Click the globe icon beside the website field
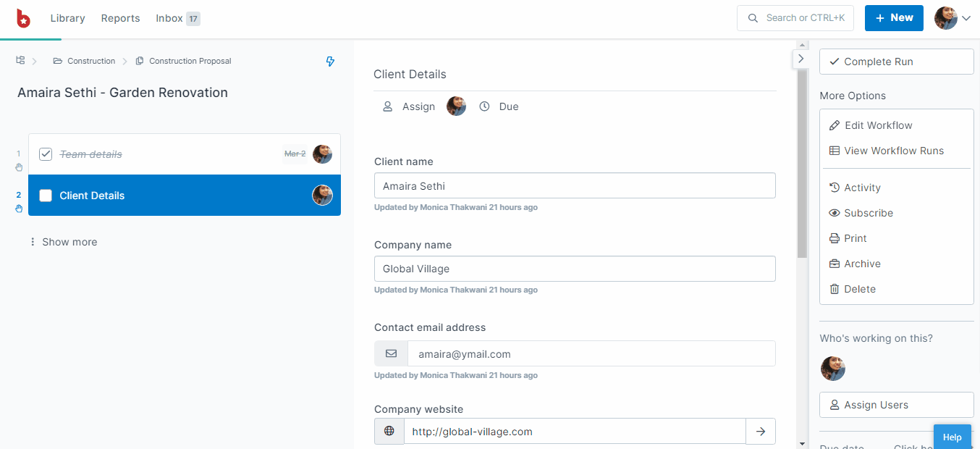The height and width of the screenshot is (449, 980). tap(389, 431)
